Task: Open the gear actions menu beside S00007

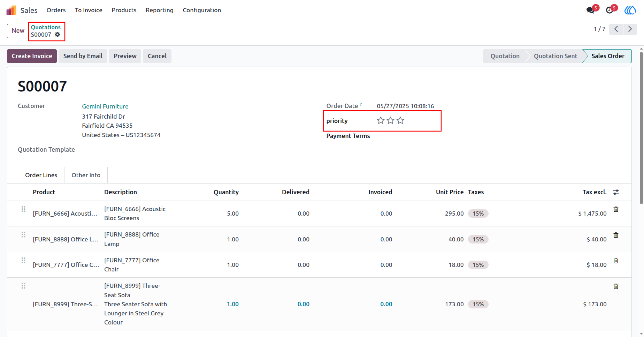Action: 58,35
